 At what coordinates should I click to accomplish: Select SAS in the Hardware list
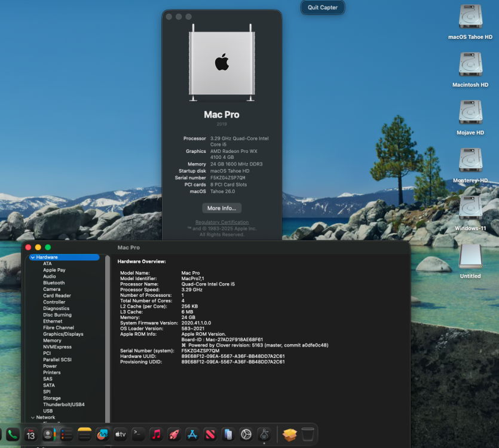[x=48, y=379]
